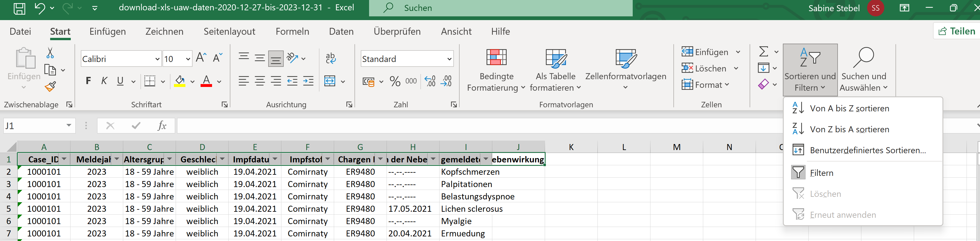Open Als Tabelle formatieren
The width and height of the screenshot is (980, 241).
555,71
